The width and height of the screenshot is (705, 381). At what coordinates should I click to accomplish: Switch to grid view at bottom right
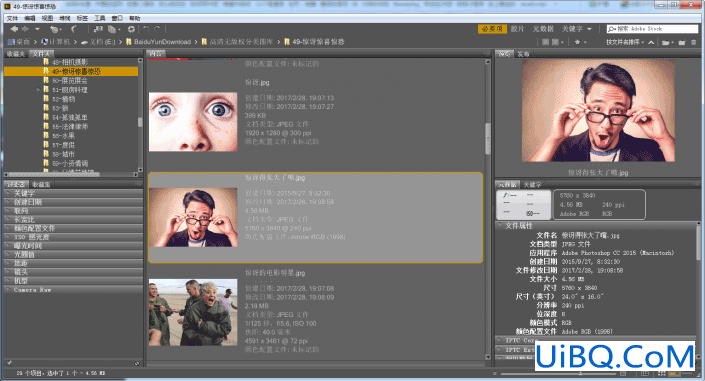[x=644, y=373]
